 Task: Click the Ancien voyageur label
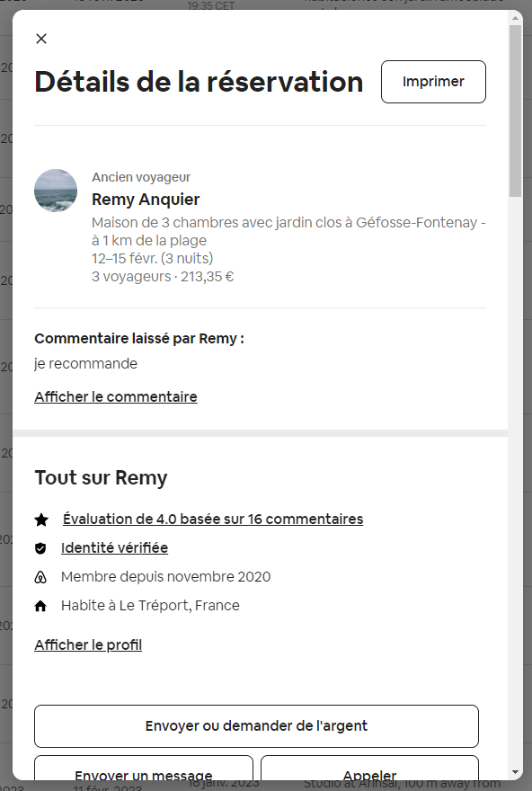(x=141, y=177)
